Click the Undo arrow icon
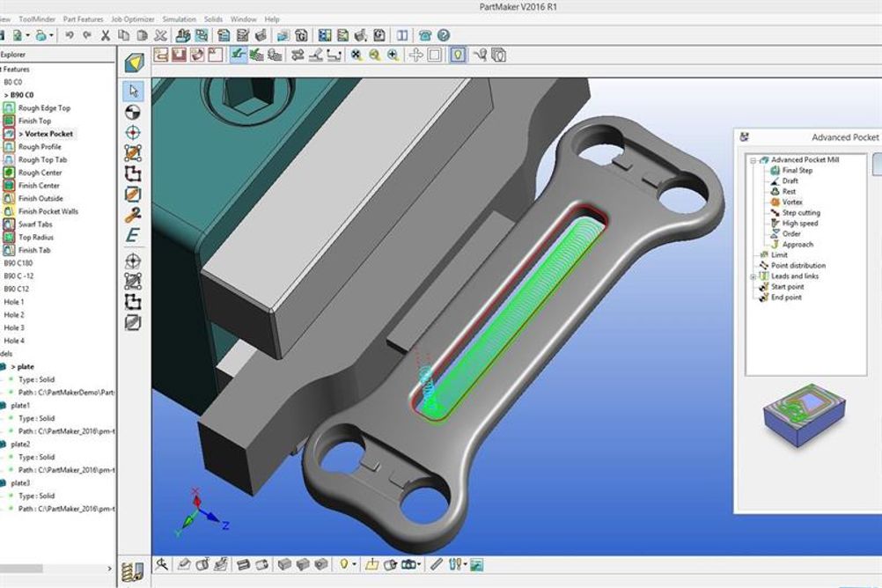882x588 pixels. tap(70, 35)
